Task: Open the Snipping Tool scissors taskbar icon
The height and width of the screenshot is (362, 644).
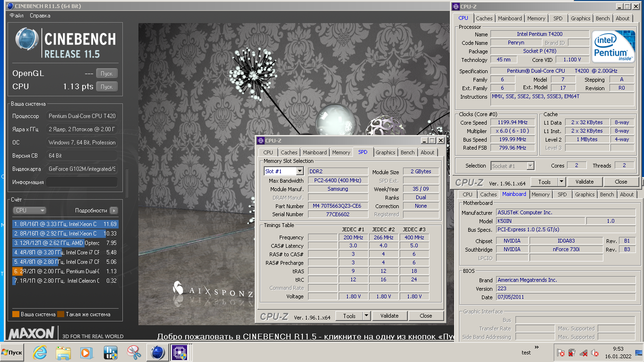Action: (x=134, y=352)
